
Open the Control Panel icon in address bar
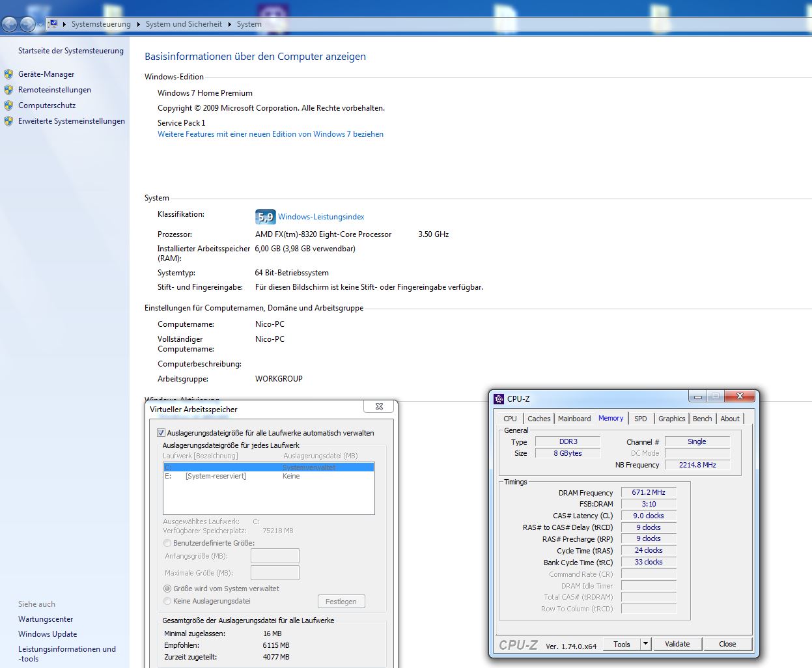[53, 23]
